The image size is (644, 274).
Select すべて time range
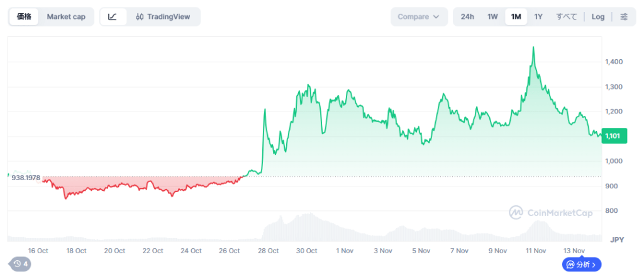566,16
